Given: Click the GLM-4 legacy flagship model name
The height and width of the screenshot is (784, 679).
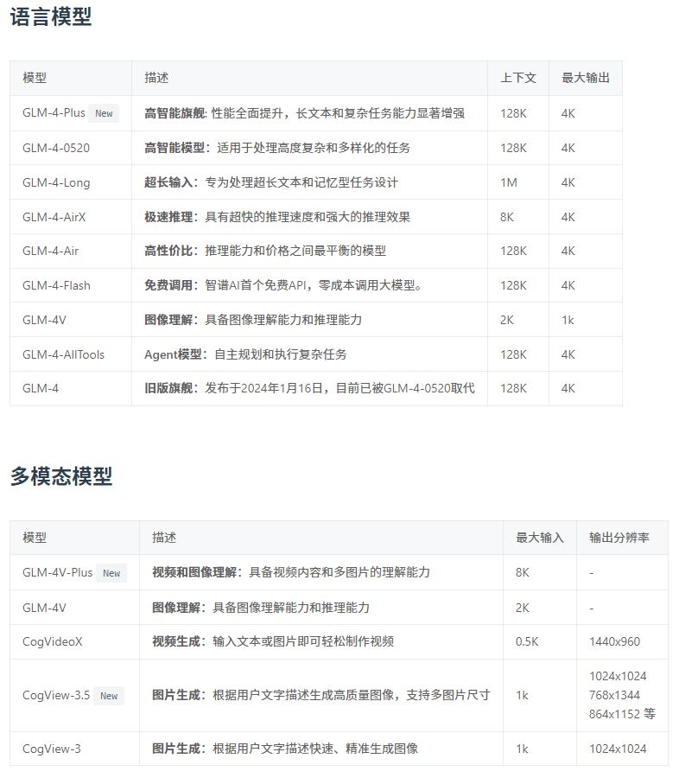Looking at the screenshot, I should pyautogui.click(x=41, y=388).
